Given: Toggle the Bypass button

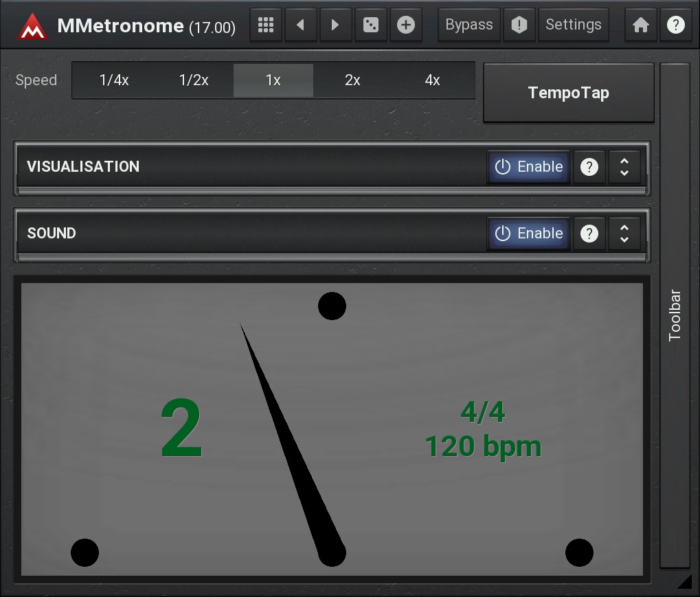Looking at the screenshot, I should click(x=469, y=25).
